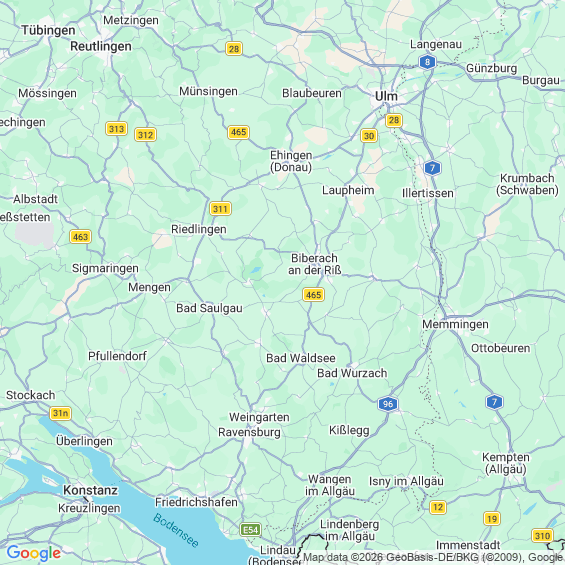This screenshot has height=565, width=565.
Task: Click the 31n road marker near Stockach
Action: coord(60,413)
